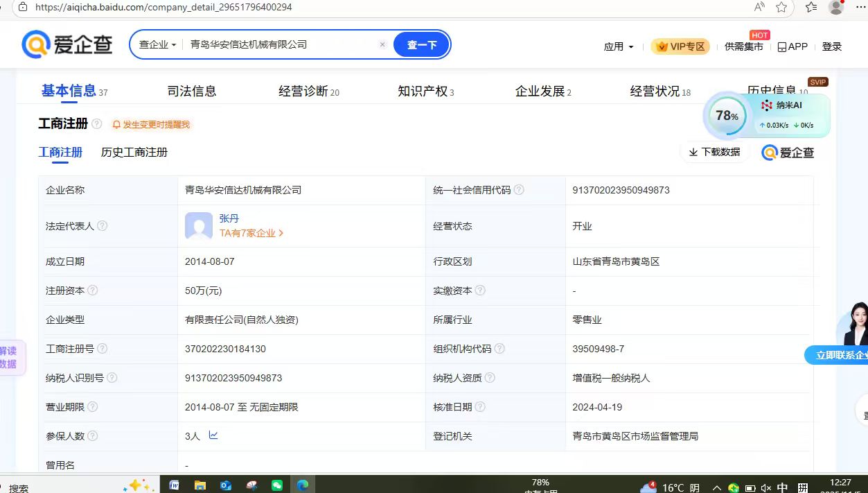This screenshot has height=493, width=868.
Task: Click the help icon beside 统一社会信用代码
Action: pos(519,190)
